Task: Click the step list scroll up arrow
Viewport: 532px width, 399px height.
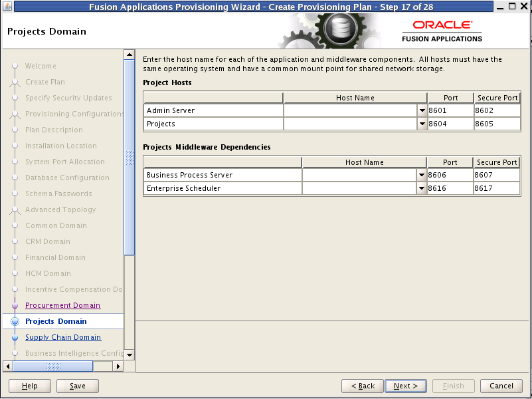Action: click(x=130, y=55)
